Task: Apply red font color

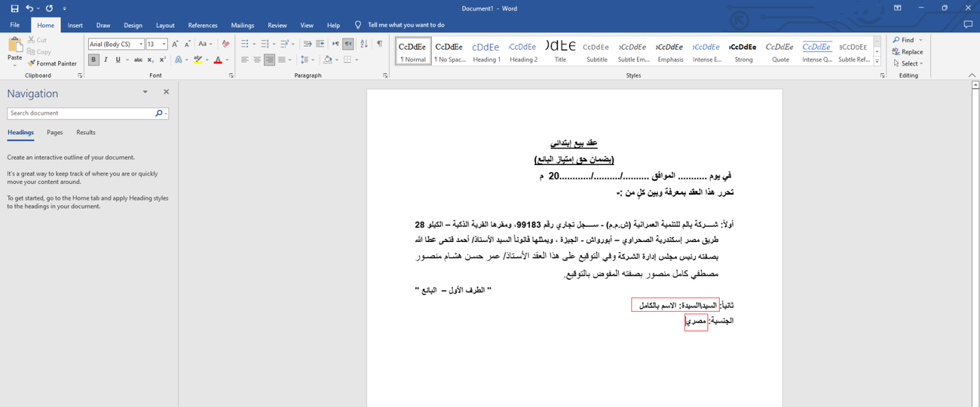Action: 218,60
